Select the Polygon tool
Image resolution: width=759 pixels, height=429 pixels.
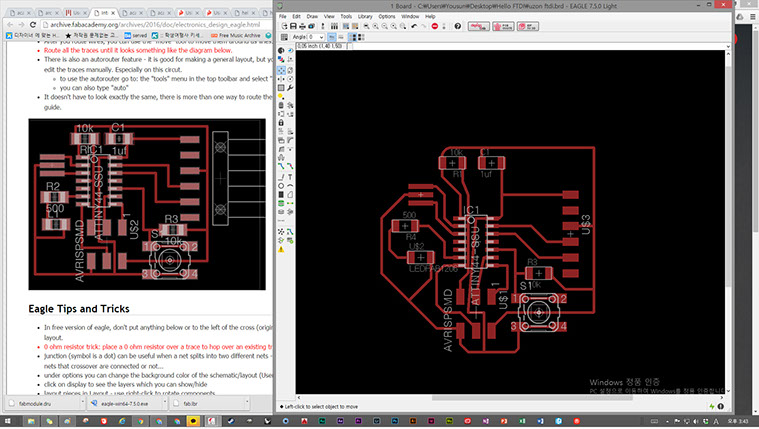click(290, 194)
